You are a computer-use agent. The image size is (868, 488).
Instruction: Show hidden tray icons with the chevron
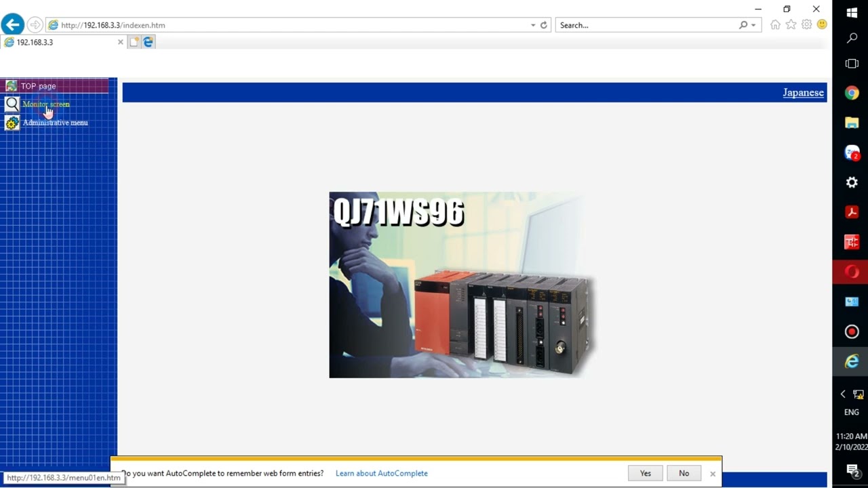click(x=843, y=394)
